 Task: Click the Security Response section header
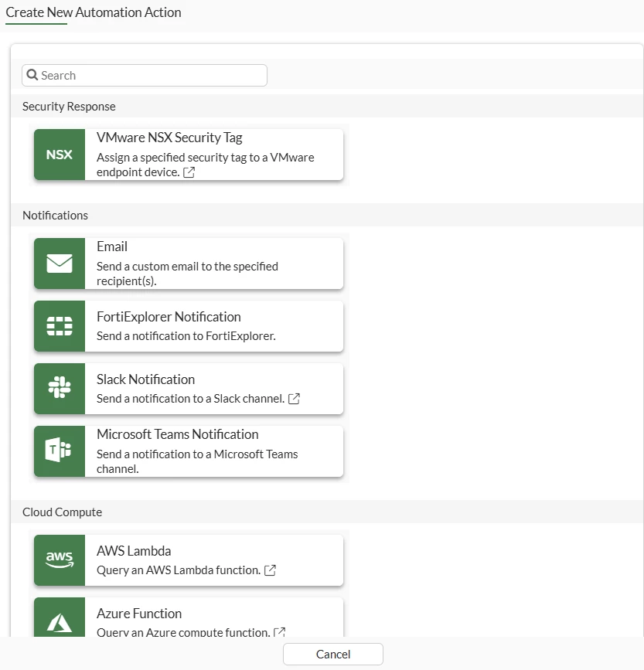pyautogui.click(x=69, y=107)
